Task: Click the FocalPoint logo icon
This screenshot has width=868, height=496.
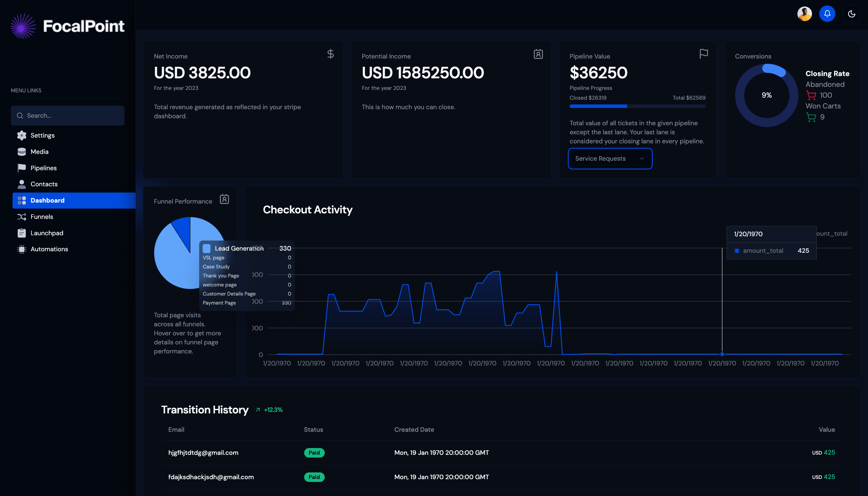Action: [23, 25]
